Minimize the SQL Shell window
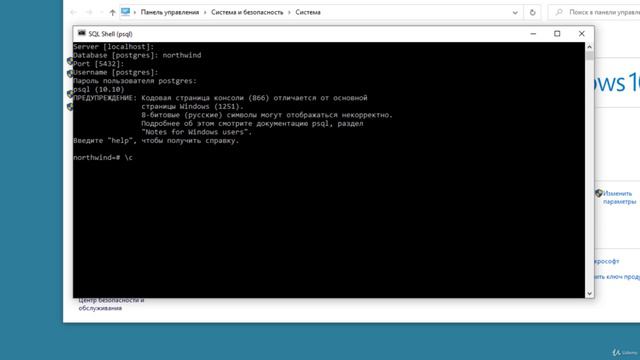This screenshot has width=640, height=360. 533,34
